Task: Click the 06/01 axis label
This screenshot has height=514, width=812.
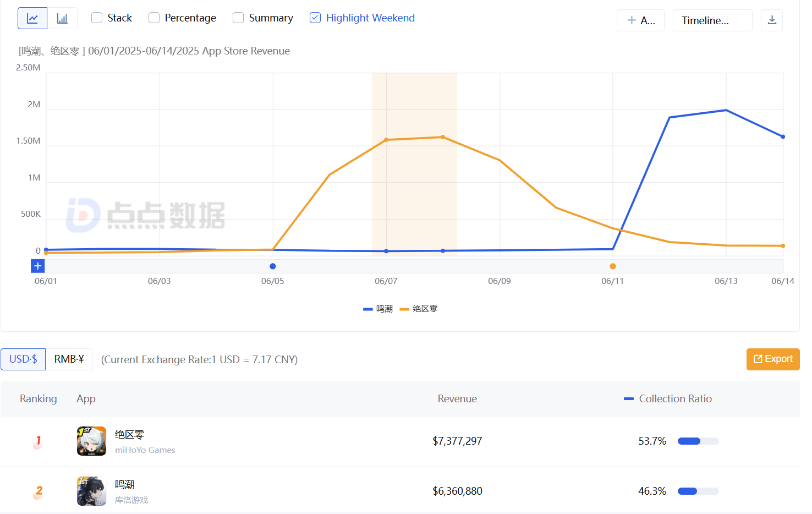Action: (46, 281)
